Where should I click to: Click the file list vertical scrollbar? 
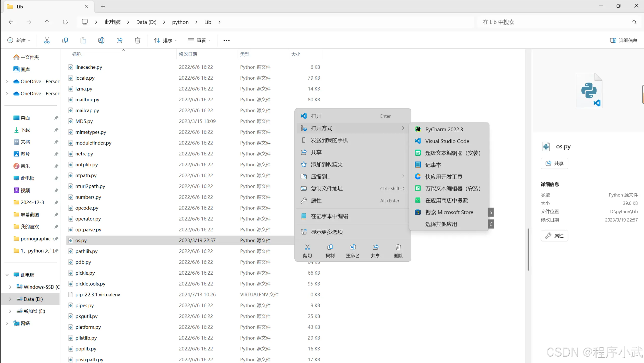[x=528, y=250]
